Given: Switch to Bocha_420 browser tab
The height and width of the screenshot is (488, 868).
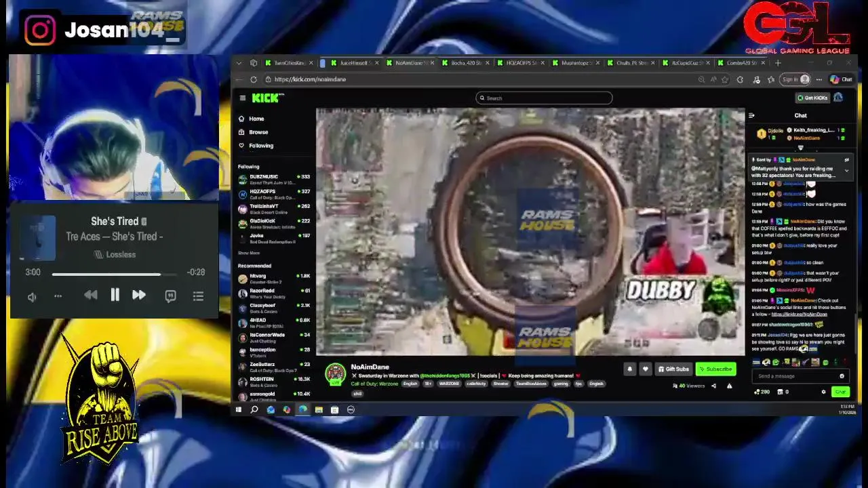Looking at the screenshot, I should tap(467, 63).
